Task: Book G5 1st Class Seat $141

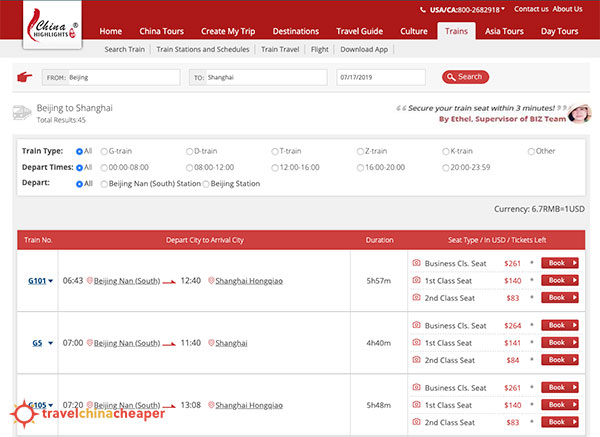Action: 560,342
